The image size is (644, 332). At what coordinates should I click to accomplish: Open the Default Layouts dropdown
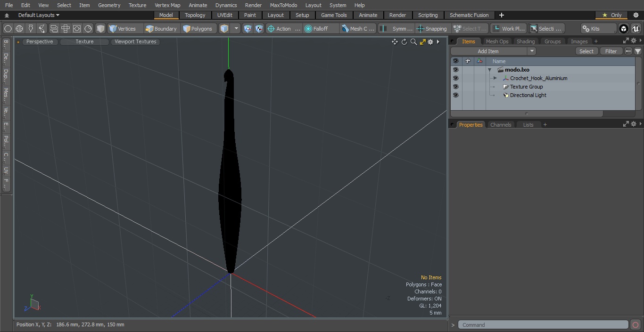(x=39, y=15)
